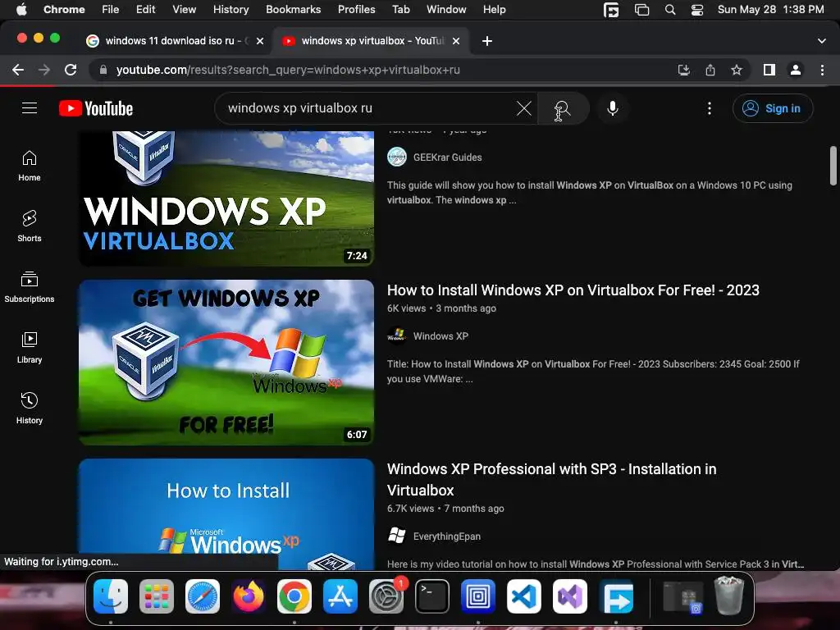Open the Windows XP channel link
Image resolution: width=840 pixels, height=630 pixels.
click(441, 336)
